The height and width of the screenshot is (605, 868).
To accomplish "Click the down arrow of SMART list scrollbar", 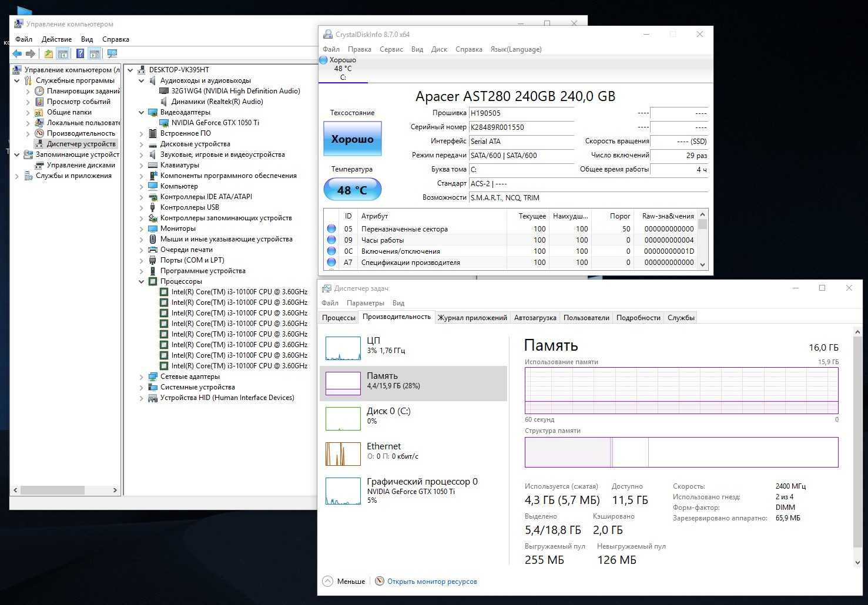I will click(702, 264).
